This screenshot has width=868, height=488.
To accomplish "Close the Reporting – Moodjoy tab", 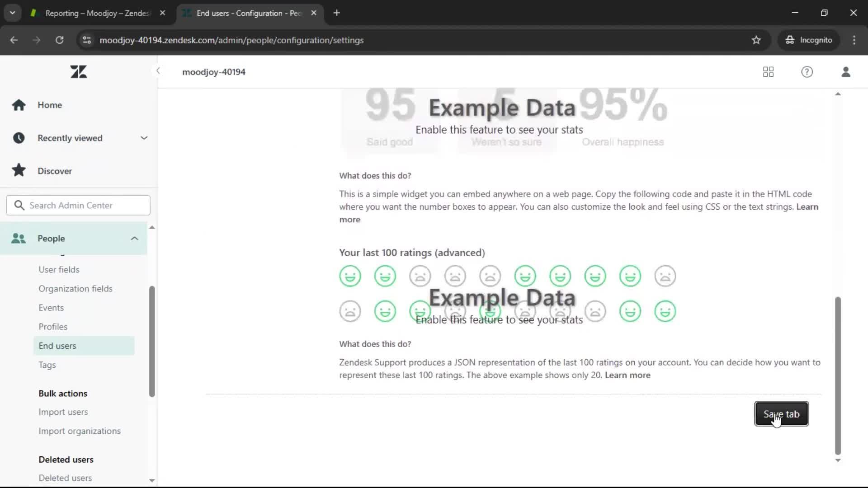I will 163,13.
